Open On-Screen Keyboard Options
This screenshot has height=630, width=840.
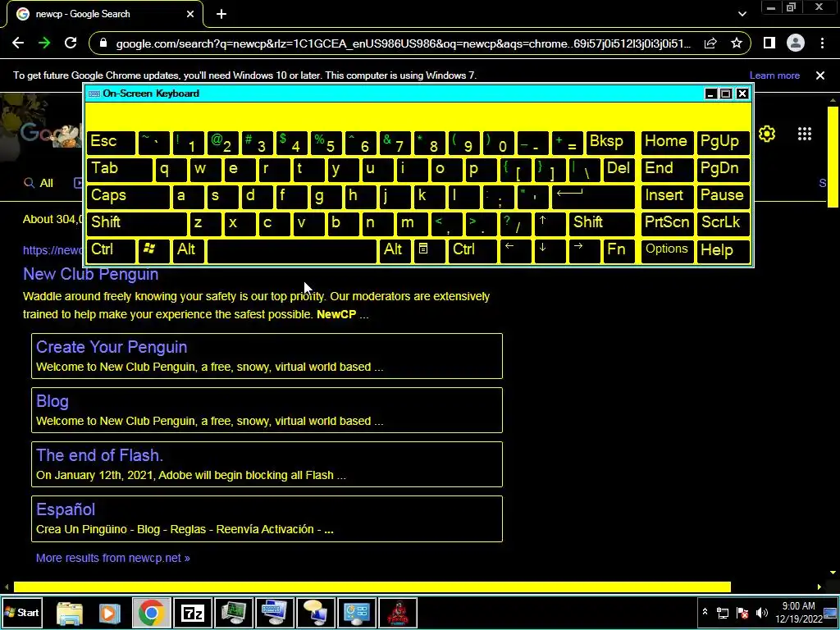point(668,250)
